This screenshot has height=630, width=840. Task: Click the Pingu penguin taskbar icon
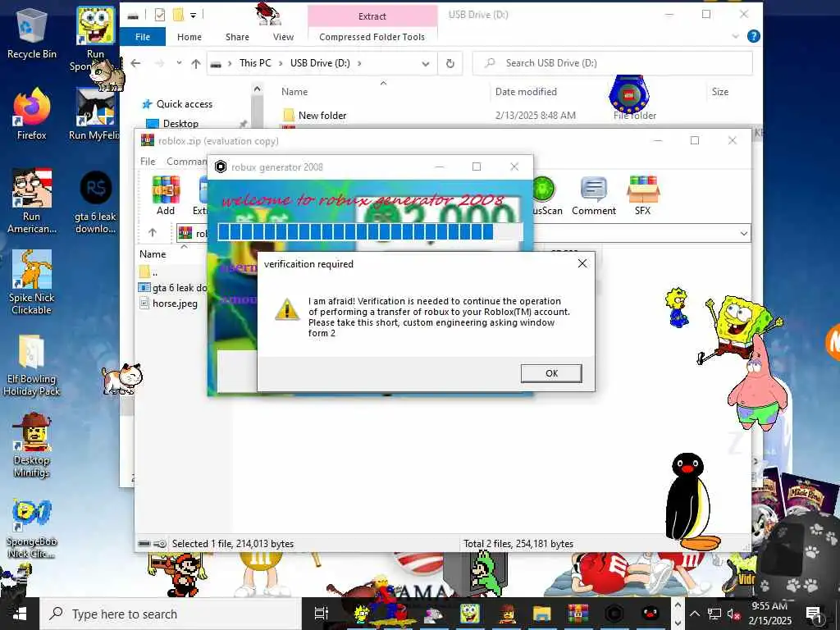click(651, 614)
